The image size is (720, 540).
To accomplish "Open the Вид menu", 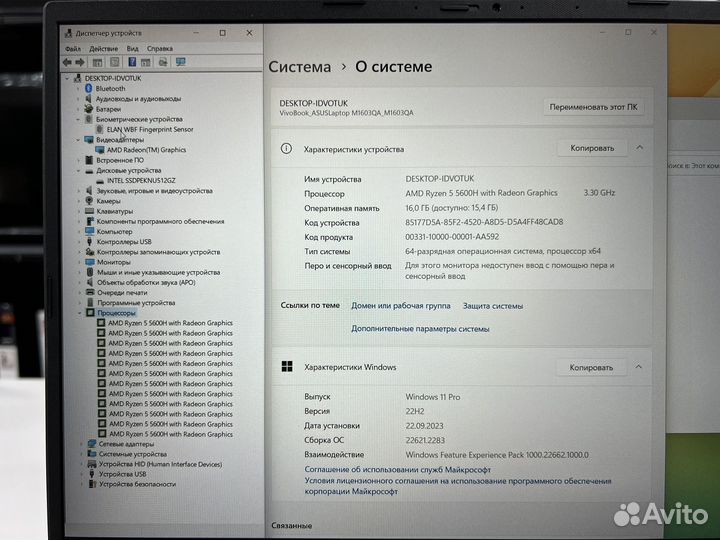I will tap(132, 48).
